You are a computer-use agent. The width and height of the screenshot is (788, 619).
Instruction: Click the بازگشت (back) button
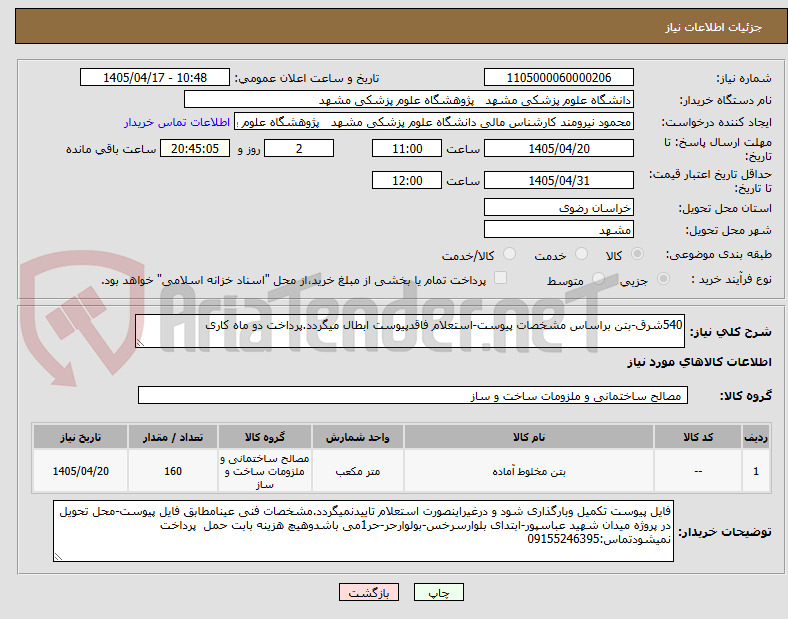pyautogui.click(x=369, y=592)
